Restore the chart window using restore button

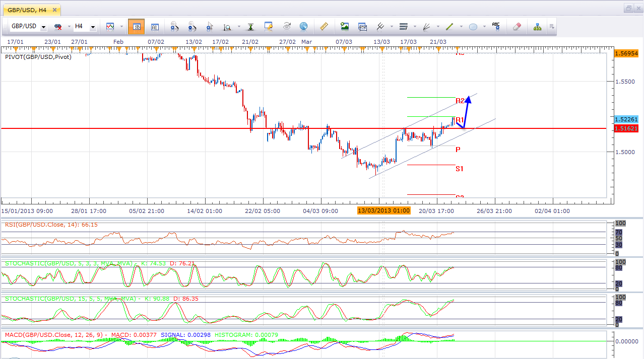(x=629, y=8)
